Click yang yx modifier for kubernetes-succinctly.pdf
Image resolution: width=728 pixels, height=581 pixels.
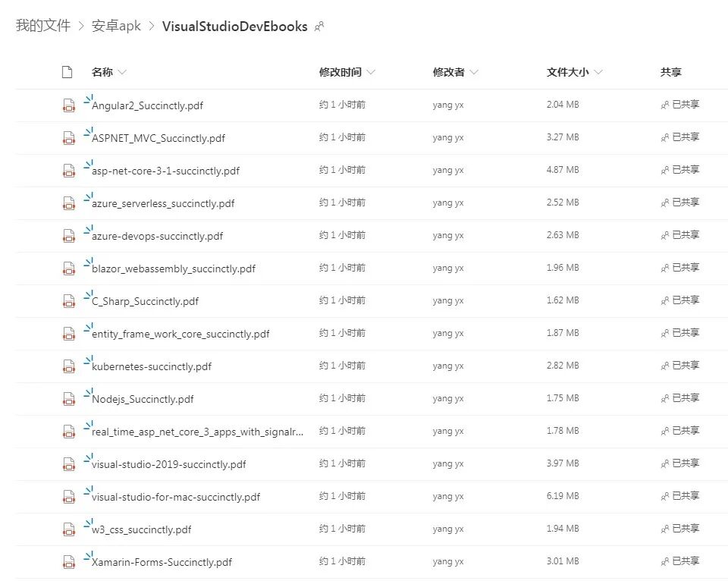[x=448, y=366]
